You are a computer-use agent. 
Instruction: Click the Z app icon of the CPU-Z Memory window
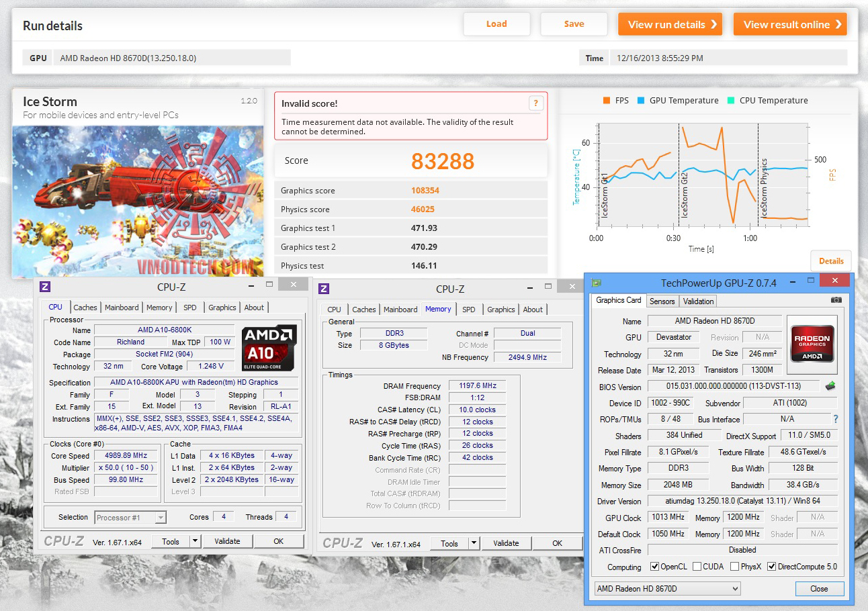click(x=324, y=289)
